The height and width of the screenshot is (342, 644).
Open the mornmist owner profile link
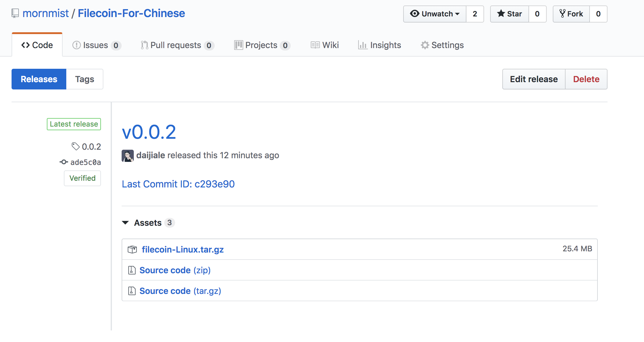click(46, 13)
